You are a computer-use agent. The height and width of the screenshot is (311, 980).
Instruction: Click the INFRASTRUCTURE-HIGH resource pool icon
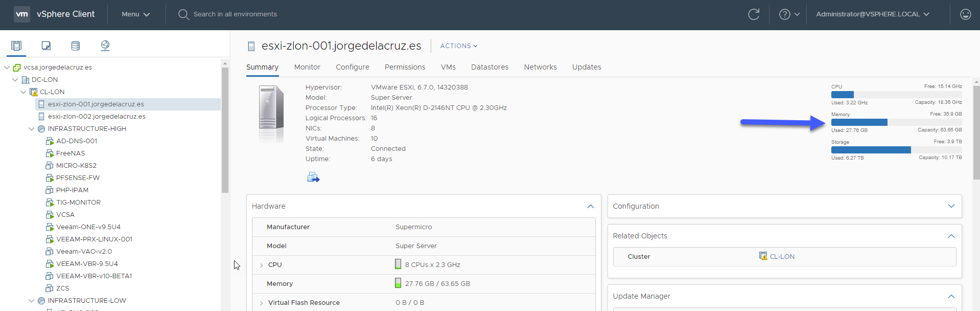pos(41,129)
